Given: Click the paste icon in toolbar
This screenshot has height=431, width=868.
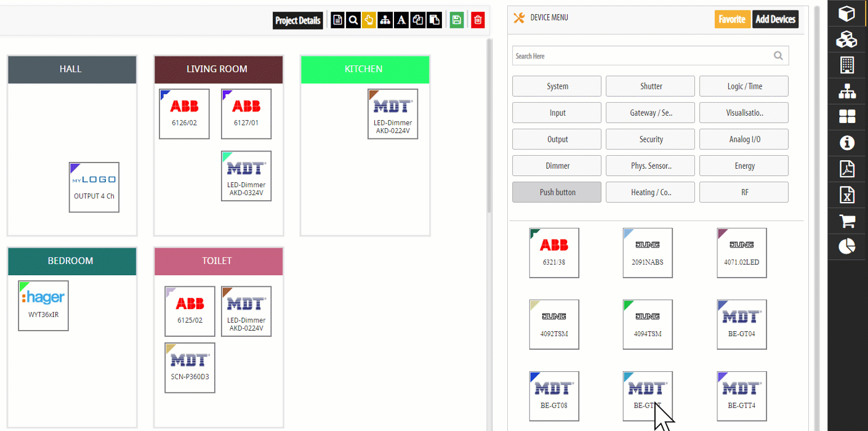Looking at the screenshot, I should pos(434,20).
